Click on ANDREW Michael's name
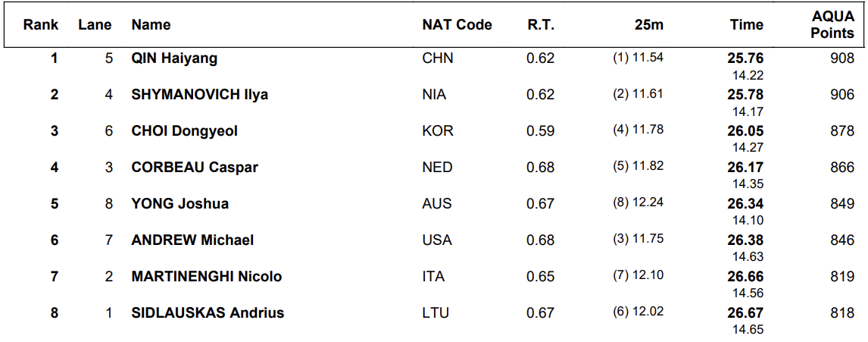868x342 pixels. tap(192, 240)
